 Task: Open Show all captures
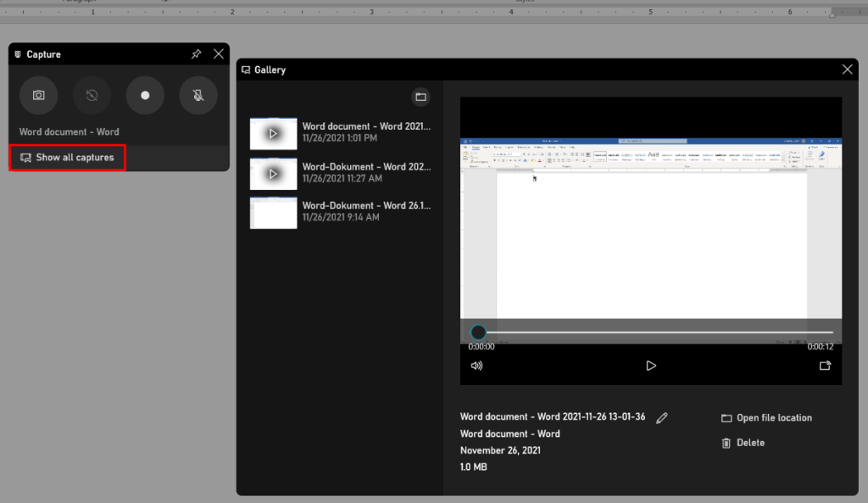coord(67,157)
